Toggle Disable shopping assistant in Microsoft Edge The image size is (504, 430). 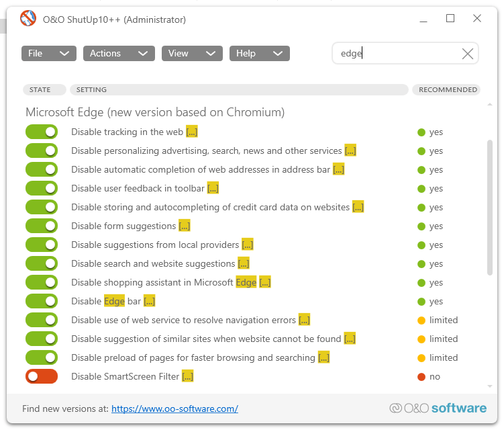coord(42,282)
